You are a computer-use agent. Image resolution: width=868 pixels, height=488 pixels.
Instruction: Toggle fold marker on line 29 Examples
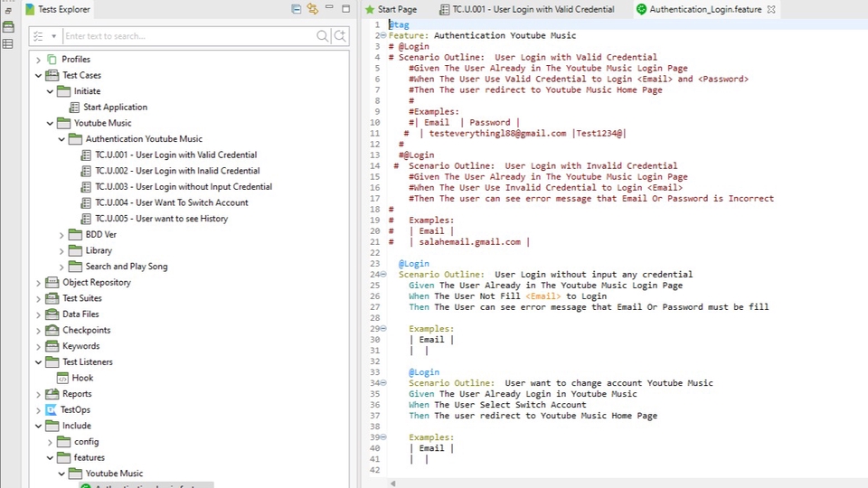pyautogui.click(x=383, y=329)
